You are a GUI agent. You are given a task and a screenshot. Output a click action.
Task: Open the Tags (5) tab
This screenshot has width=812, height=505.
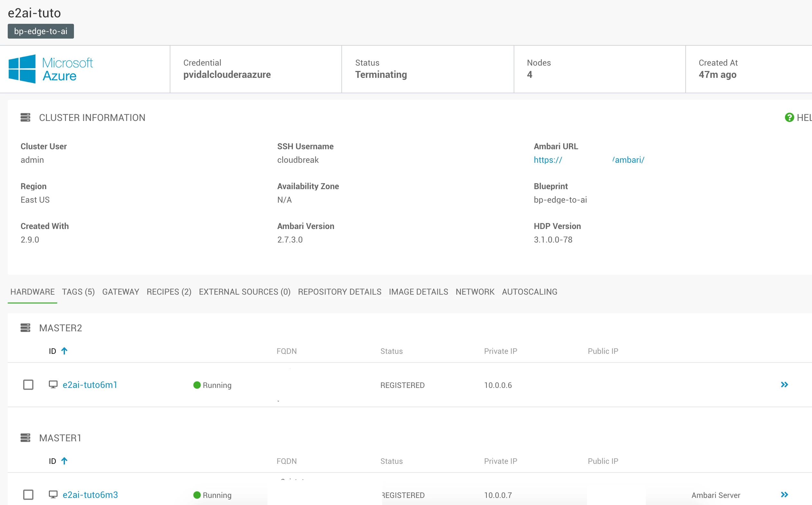point(78,292)
